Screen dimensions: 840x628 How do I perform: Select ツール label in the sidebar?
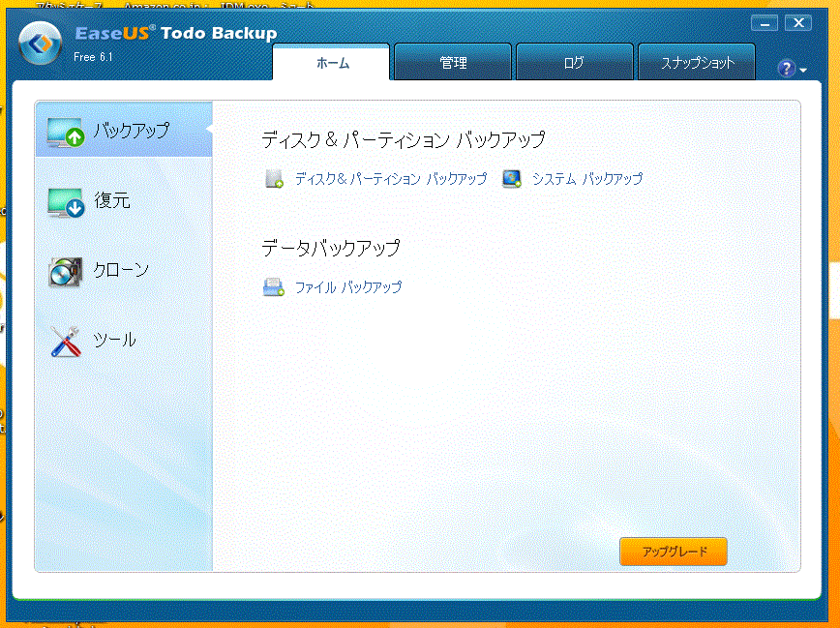click(114, 340)
